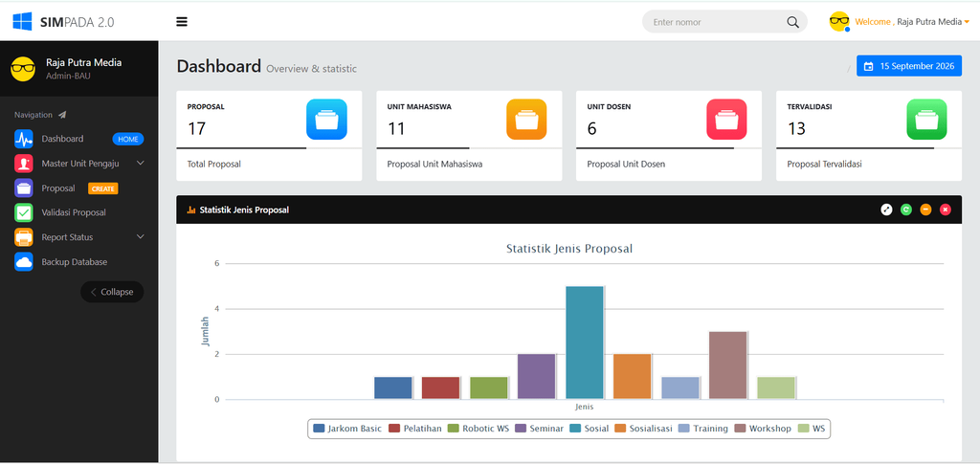
Task: Click the brown Workshop bar in chart
Action: 728,365
